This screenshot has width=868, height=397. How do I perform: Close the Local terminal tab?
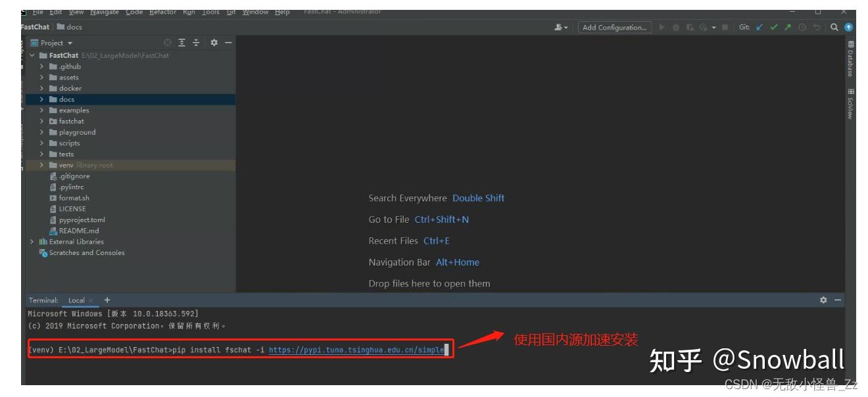click(91, 300)
